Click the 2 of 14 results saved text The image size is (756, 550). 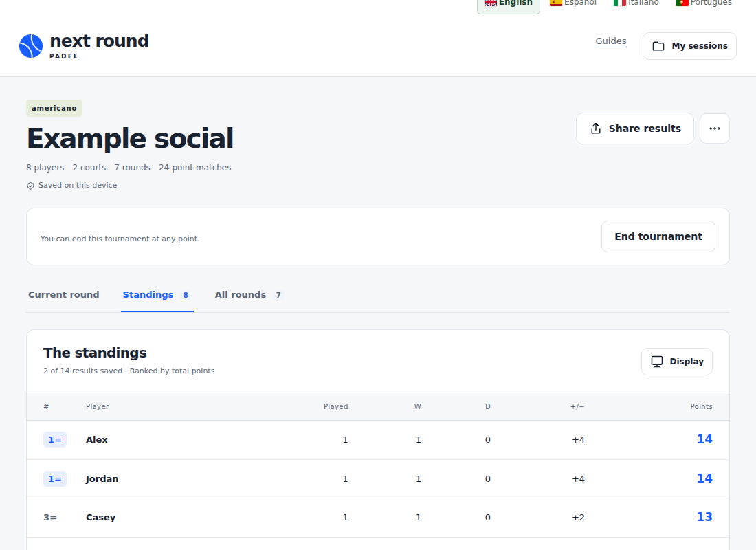coord(83,371)
